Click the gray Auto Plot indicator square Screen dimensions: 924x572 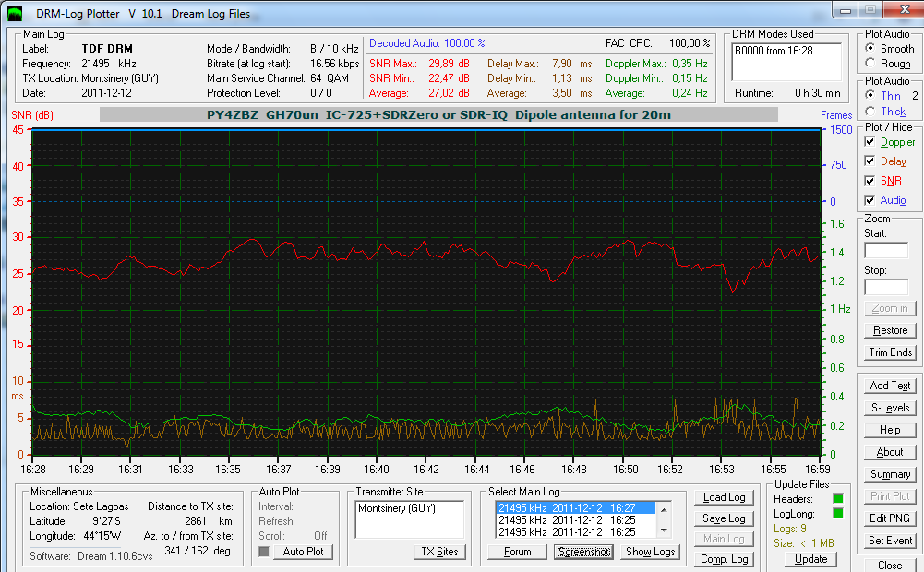(263, 552)
